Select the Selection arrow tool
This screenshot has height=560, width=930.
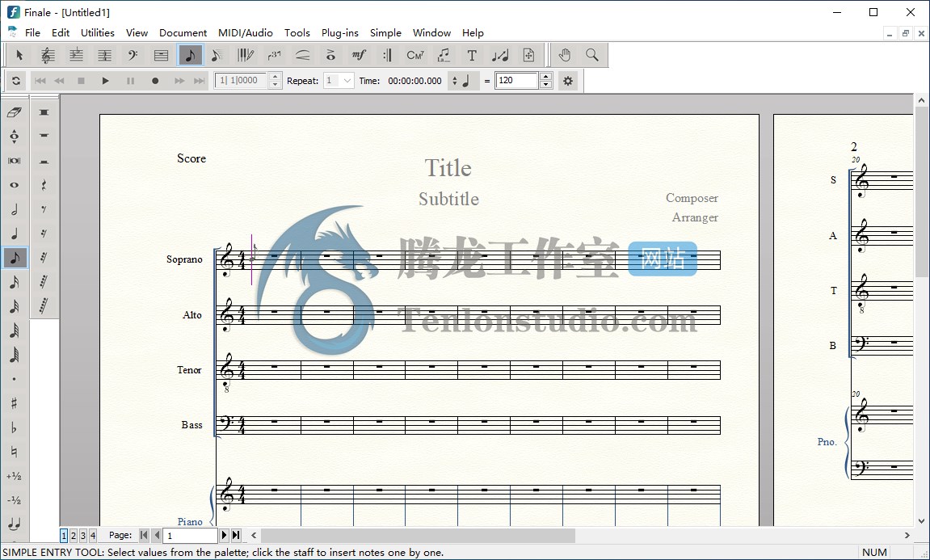19,55
